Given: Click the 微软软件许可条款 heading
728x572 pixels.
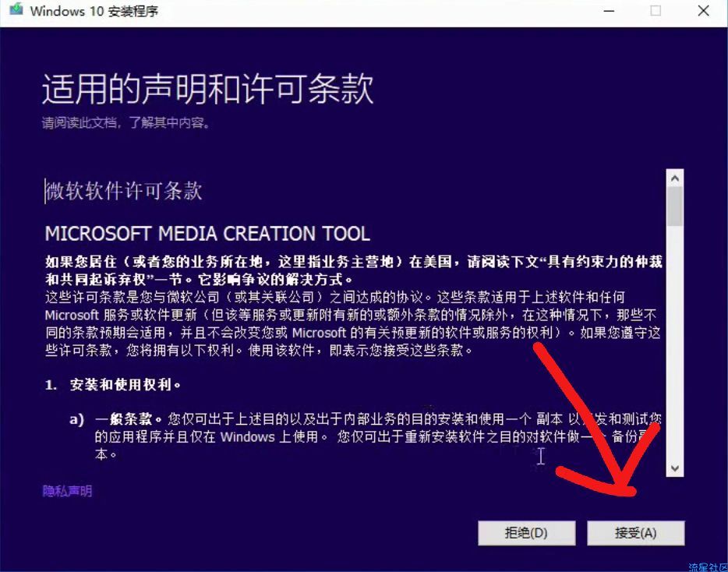Looking at the screenshot, I should pos(124,191).
